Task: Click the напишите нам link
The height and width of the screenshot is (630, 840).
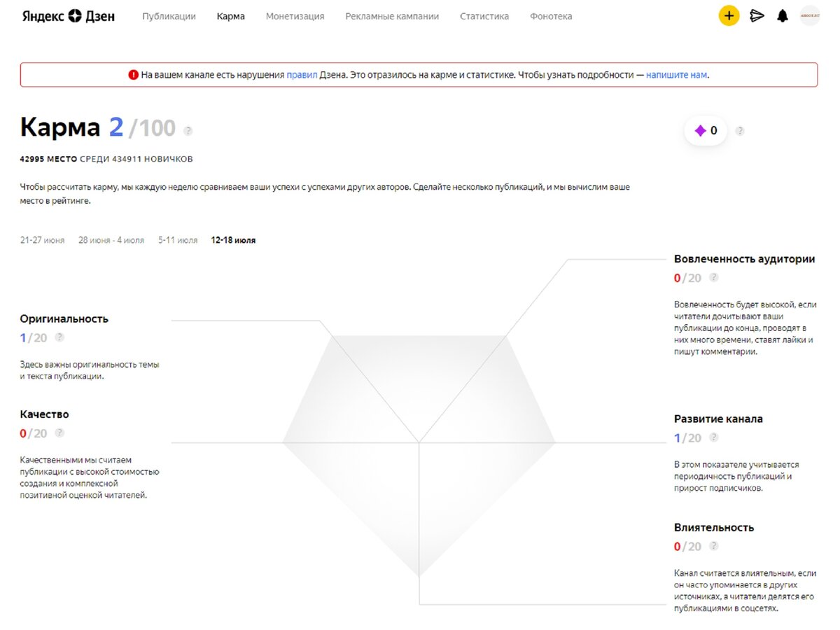Action: pos(676,73)
